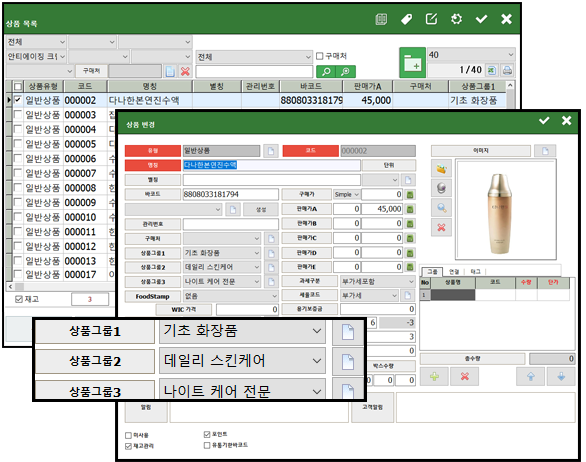Click the 판매가A column header
The image size is (586, 462).
(x=367, y=87)
